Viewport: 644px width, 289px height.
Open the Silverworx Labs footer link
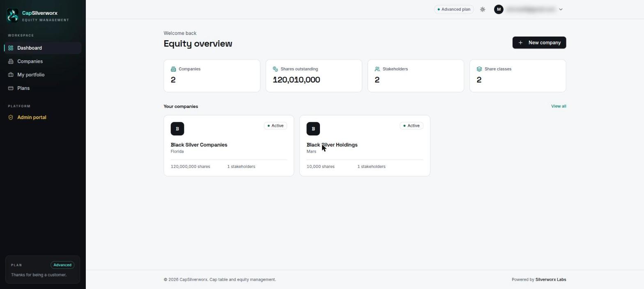coord(551,280)
